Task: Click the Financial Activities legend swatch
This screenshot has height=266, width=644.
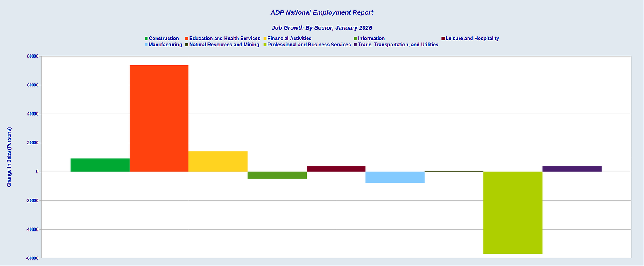Action: [x=265, y=39]
